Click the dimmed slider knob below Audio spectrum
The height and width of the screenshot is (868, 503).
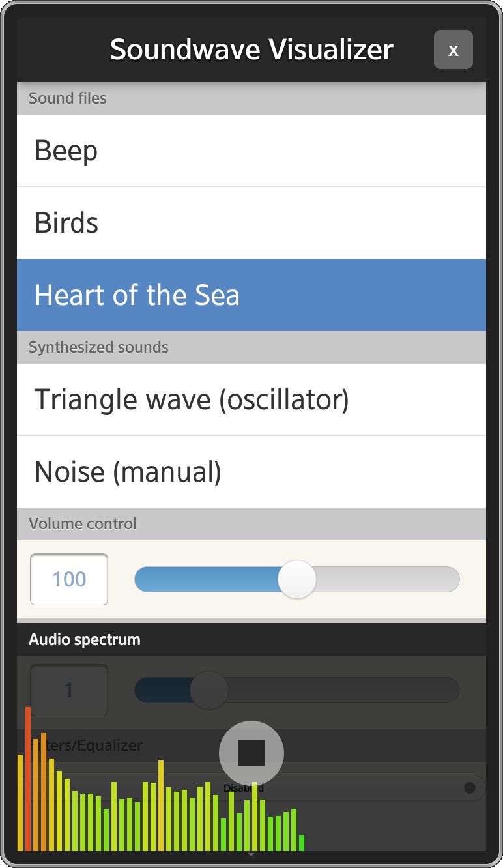(x=209, y=690)
